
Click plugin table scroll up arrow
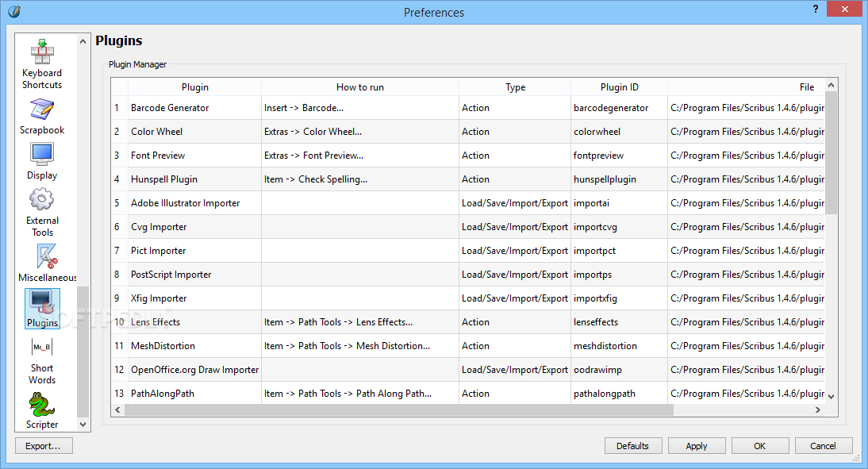pyautogui.click(x=831, y=85)
